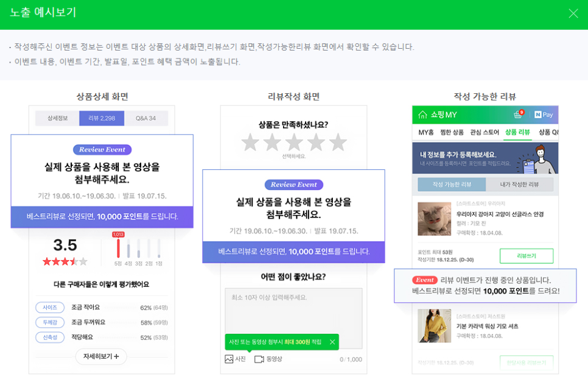Click the N Pay logo
588x382 pixels.
(x=544, y=115)
